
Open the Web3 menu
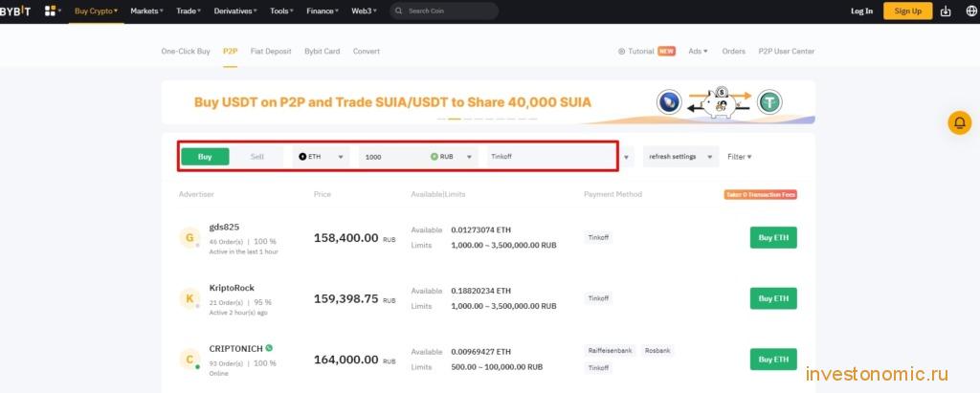click(365, 11)
